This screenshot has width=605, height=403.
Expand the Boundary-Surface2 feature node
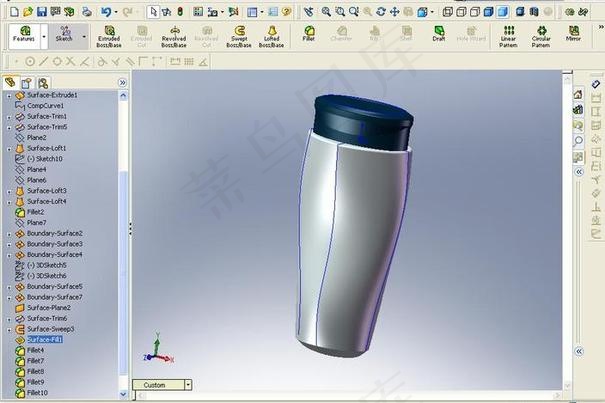coord(8,233)
